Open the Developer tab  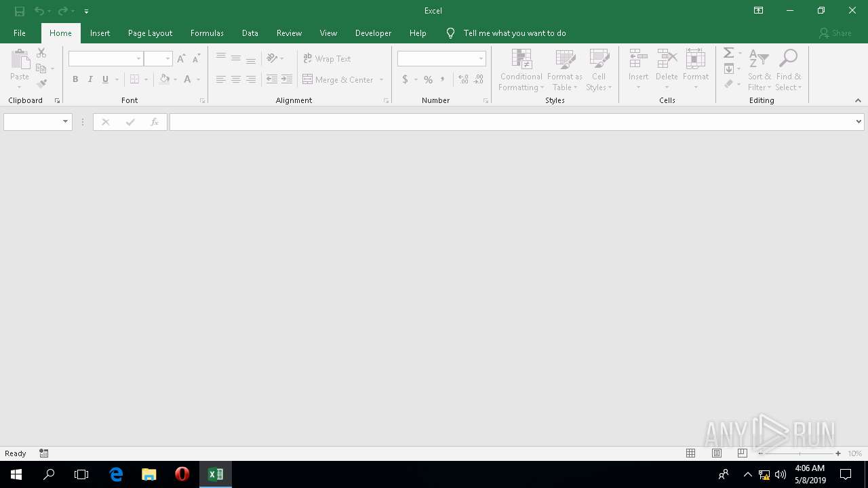point(373,33)
